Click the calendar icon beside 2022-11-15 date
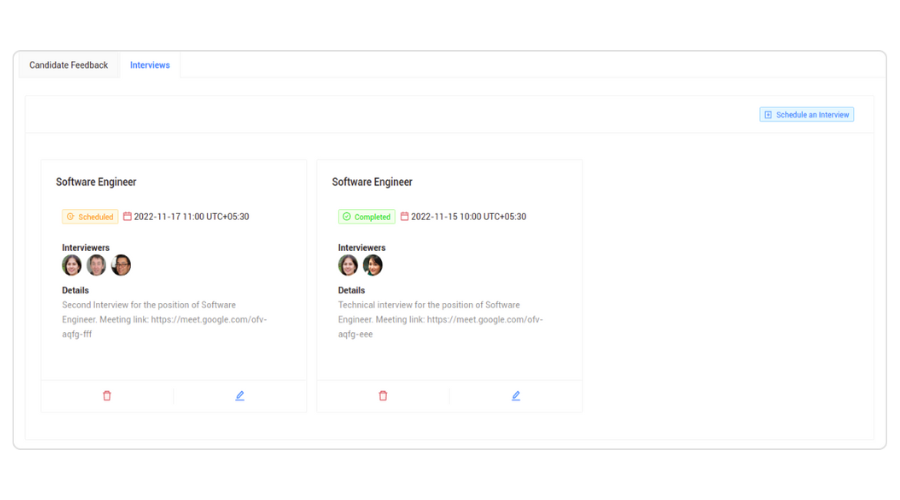This screenshot has height=500, width=900. (x=405, y=216)
